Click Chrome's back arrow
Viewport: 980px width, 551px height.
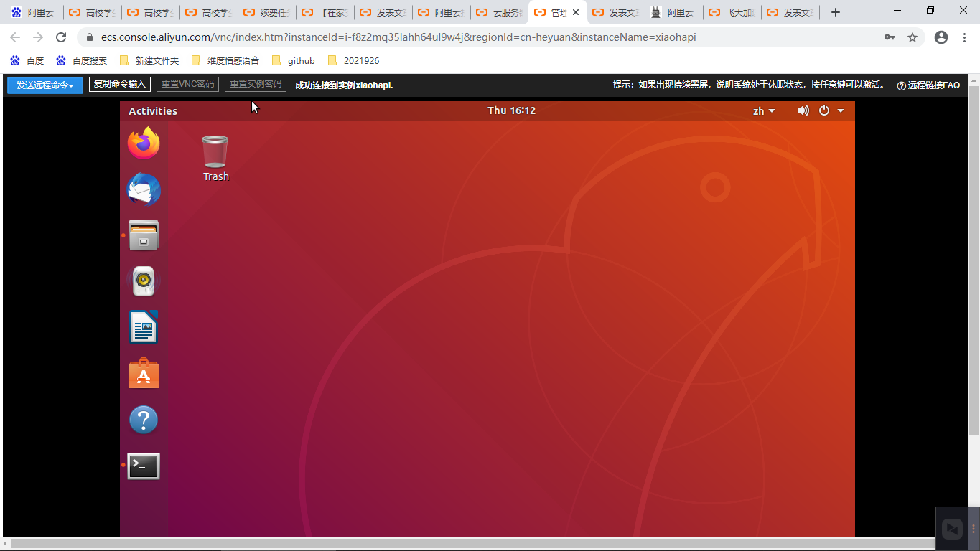15,37
